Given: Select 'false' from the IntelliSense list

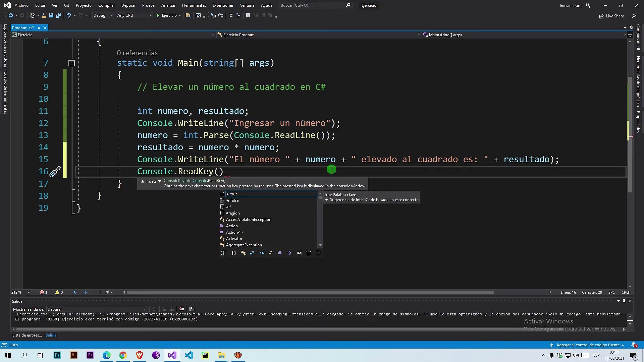Looking at the screenshot, I should click(x=234, y=200).
